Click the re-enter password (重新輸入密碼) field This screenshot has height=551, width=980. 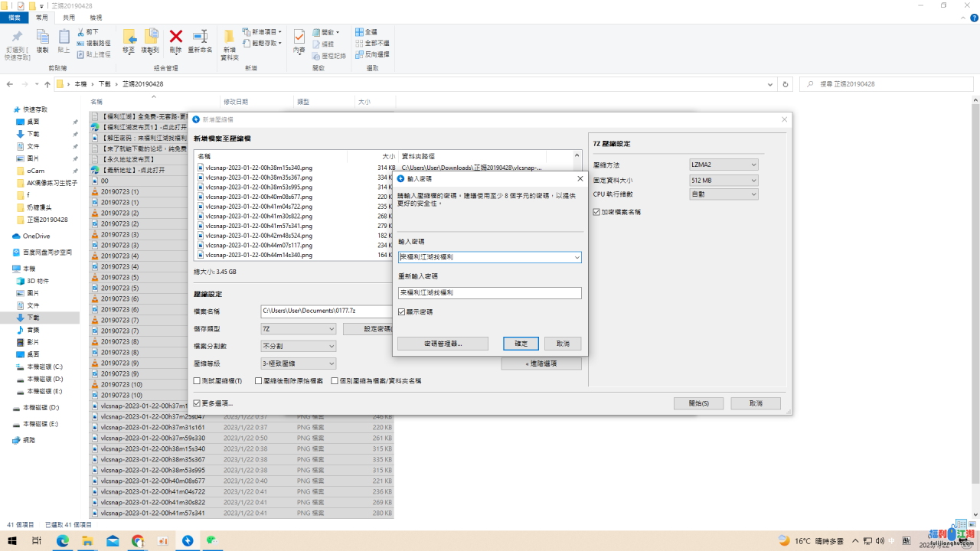pyautogui.click(x=489, y=293)
